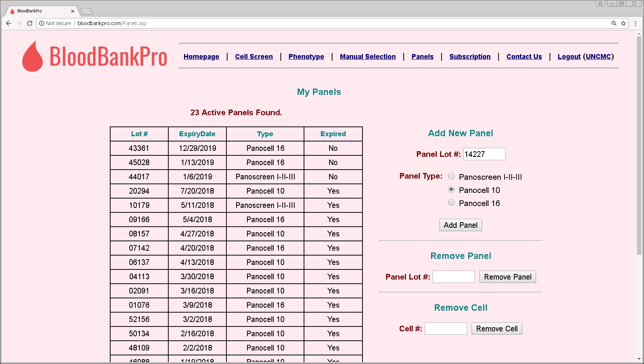This screenshot has width=644, height=364.
Task: Click lot number 06137 cell
Action: click(x=139, y=262)
